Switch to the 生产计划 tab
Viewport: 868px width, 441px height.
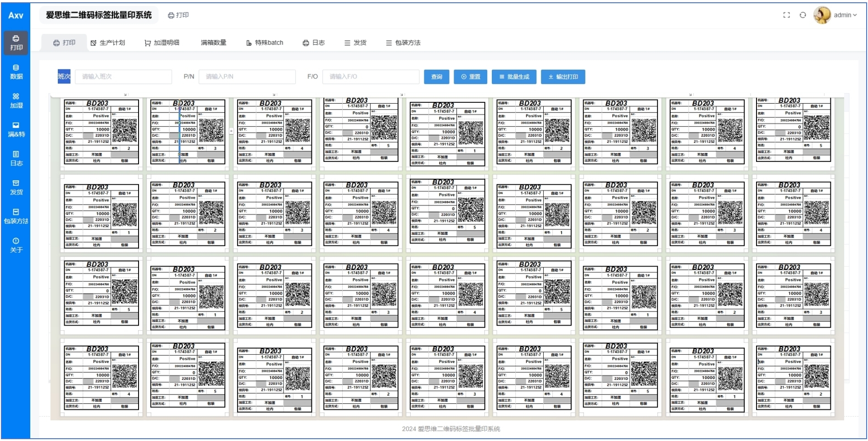(x=108, y=43)
